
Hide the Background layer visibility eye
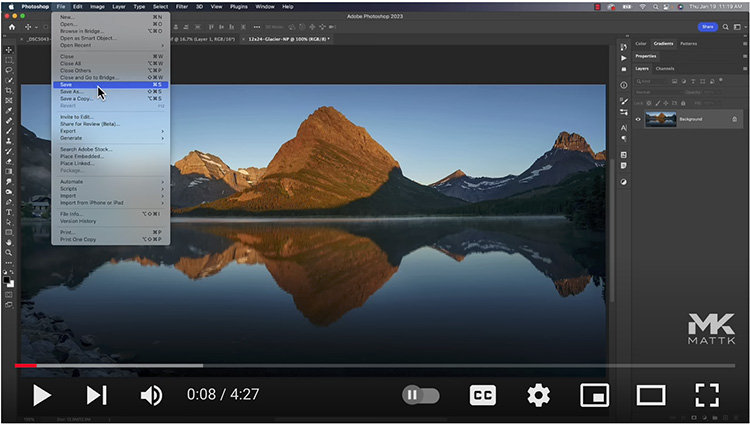pyautogui.click(x=638, y=119)
